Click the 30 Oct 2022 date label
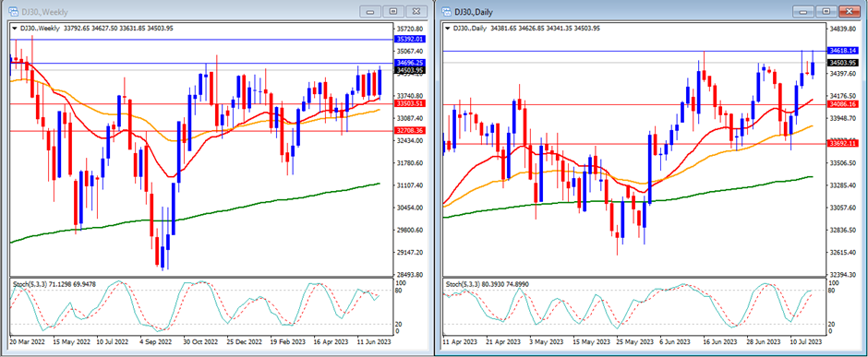Screen dimensions: 868x357 point(200,342)
